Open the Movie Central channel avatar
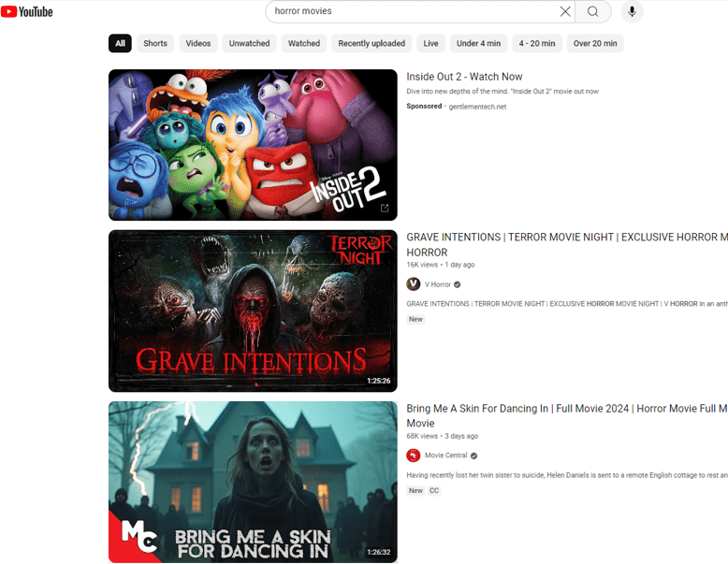Viewport: 728px width, 564px height. [414, 456]
